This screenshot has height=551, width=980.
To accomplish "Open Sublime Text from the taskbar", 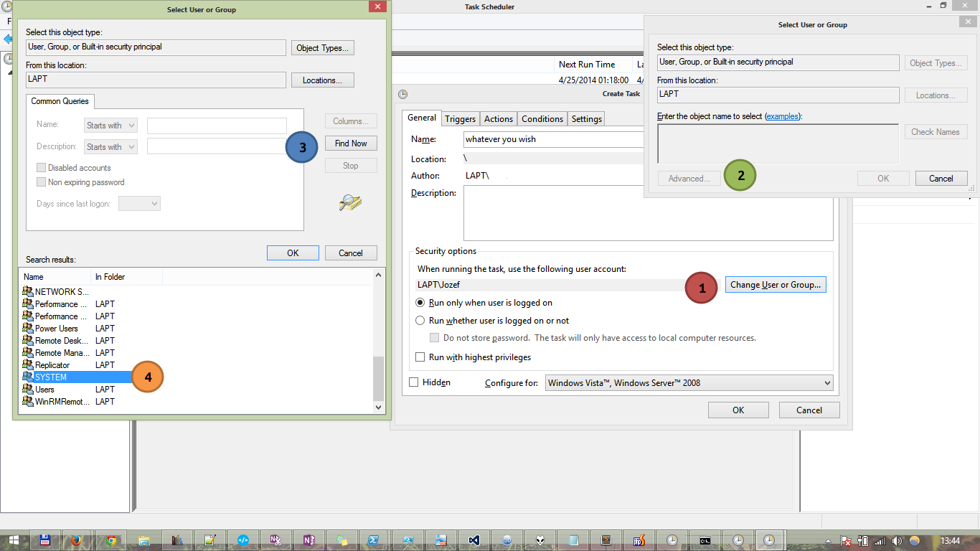I will click(606, 540).
